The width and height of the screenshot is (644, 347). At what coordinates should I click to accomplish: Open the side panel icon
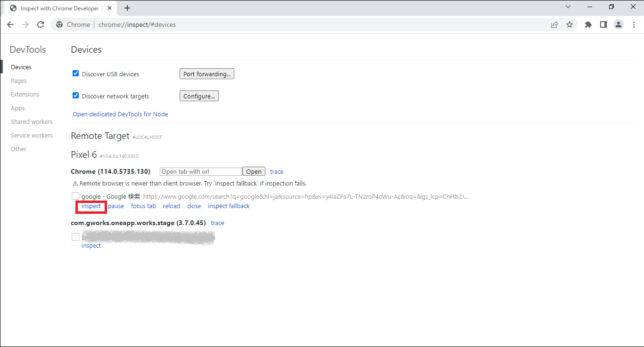pyautogui.click(x=603, y=24)
